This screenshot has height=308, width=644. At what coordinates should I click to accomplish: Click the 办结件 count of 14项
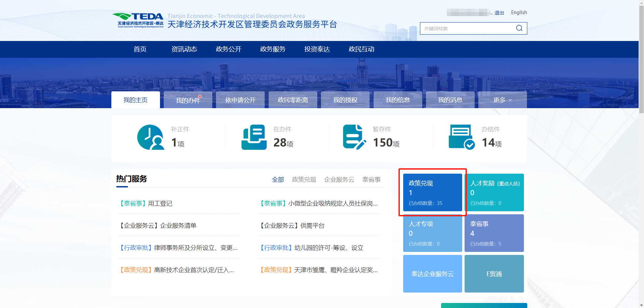point(492,143)
